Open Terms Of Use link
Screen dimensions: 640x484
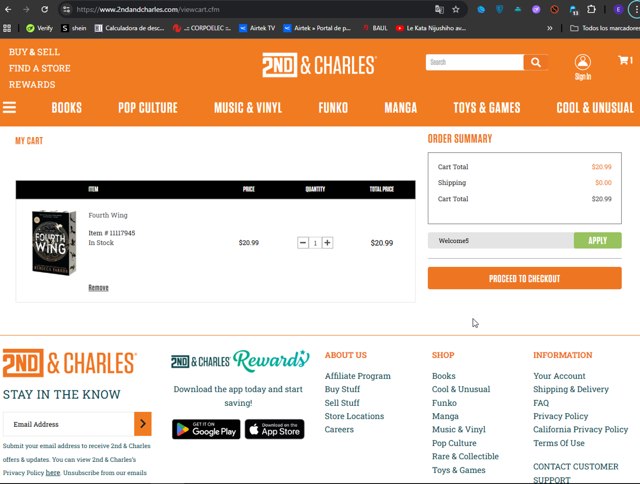click(x=559, y=443)
